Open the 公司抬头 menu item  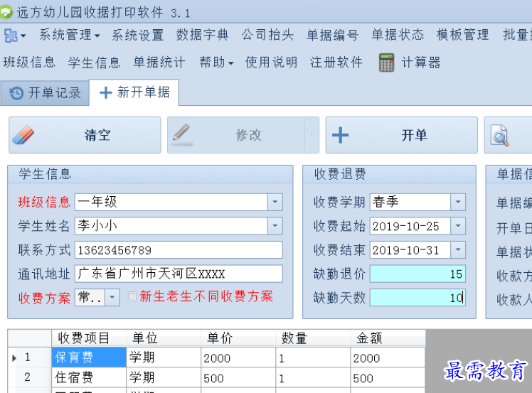267,35
